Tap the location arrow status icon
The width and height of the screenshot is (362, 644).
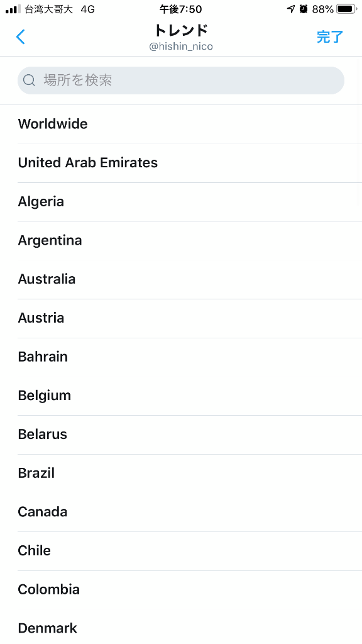290,9
